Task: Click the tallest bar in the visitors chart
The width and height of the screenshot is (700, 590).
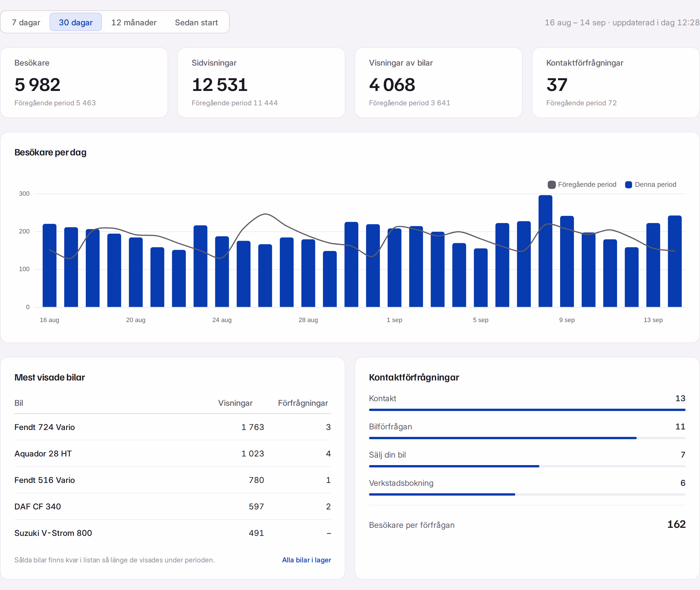Action: click(x=545, y=251)
